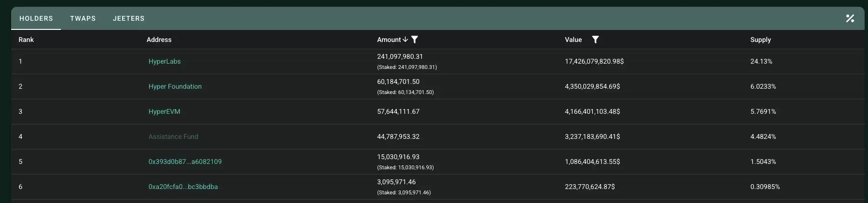Click the Rank column header

click(x=26, y=40)
